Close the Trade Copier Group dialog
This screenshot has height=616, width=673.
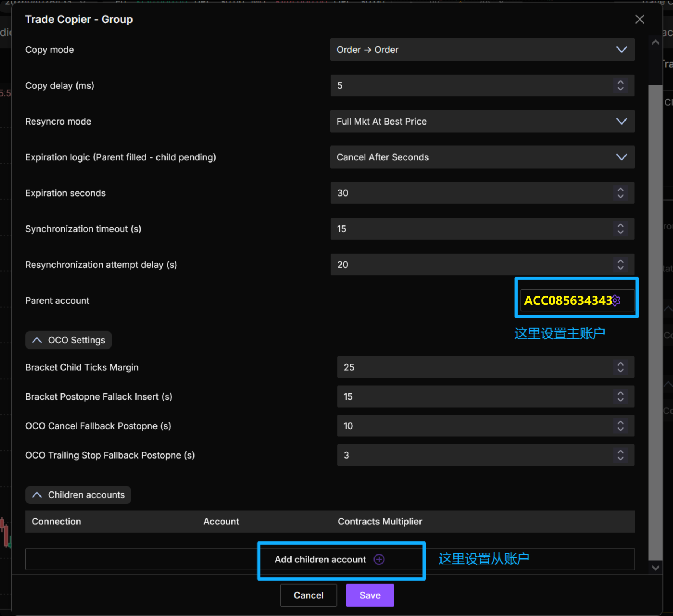click(639, 19)
